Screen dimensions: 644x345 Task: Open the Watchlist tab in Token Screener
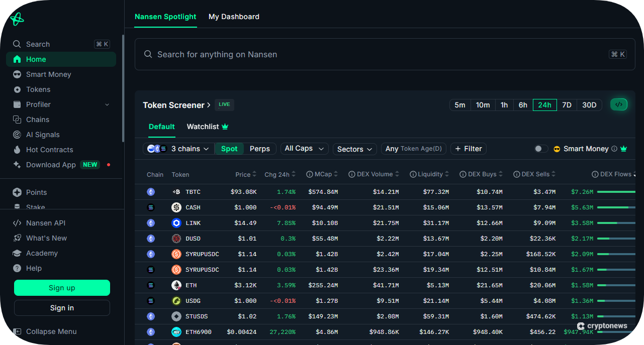coord(203,127)
